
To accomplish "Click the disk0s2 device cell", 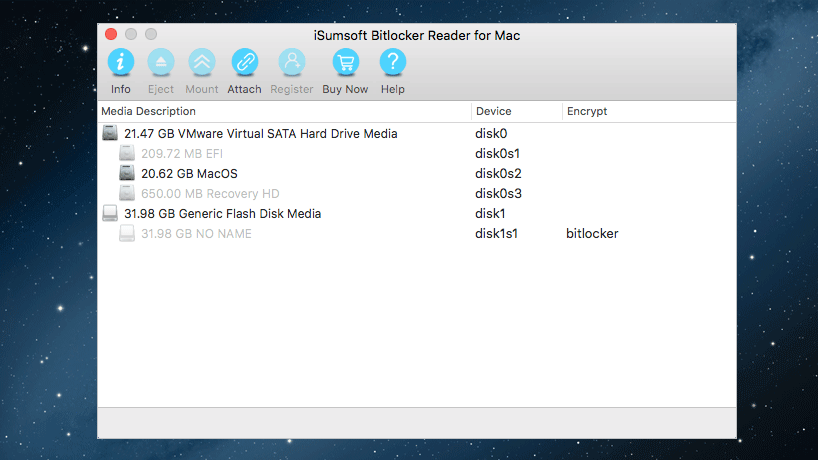I will point(498,173).
